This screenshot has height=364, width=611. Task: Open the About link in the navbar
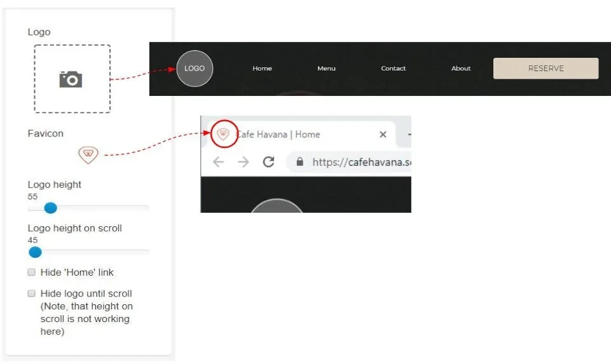pyautogui.click(x=461, y=69)
